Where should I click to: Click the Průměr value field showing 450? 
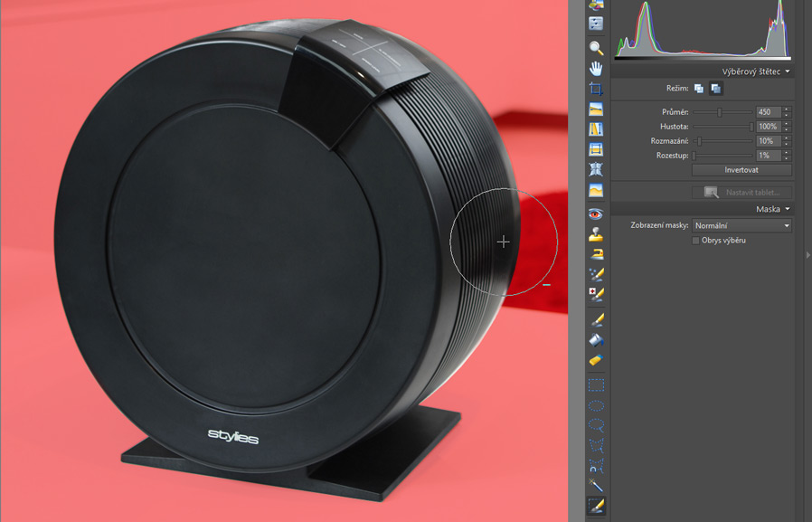click(769, 112)
